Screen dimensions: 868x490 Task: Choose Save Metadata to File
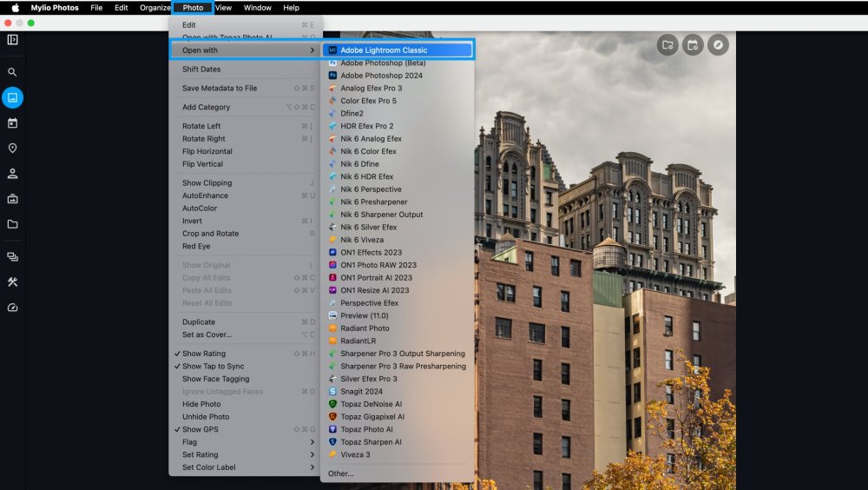[x=245, y=88]
